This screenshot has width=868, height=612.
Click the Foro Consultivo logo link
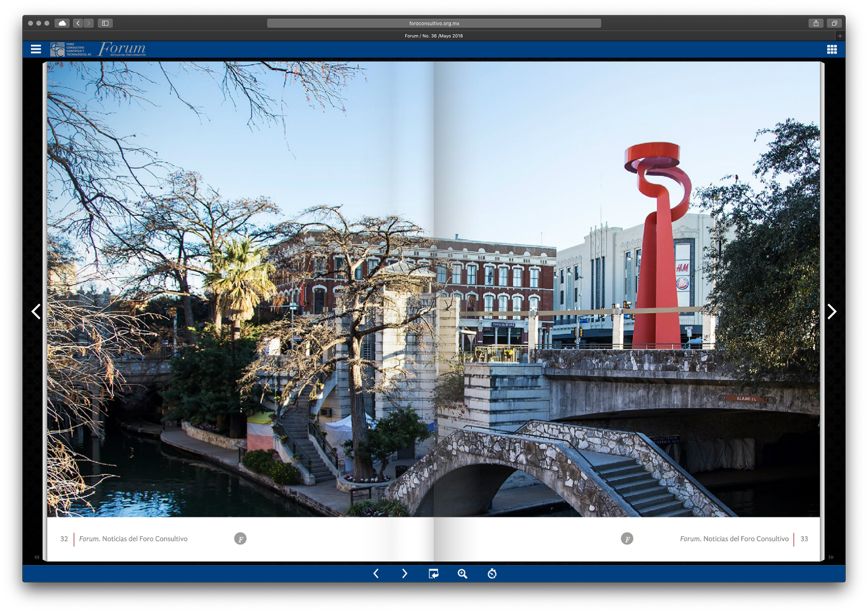coord(71,49)
